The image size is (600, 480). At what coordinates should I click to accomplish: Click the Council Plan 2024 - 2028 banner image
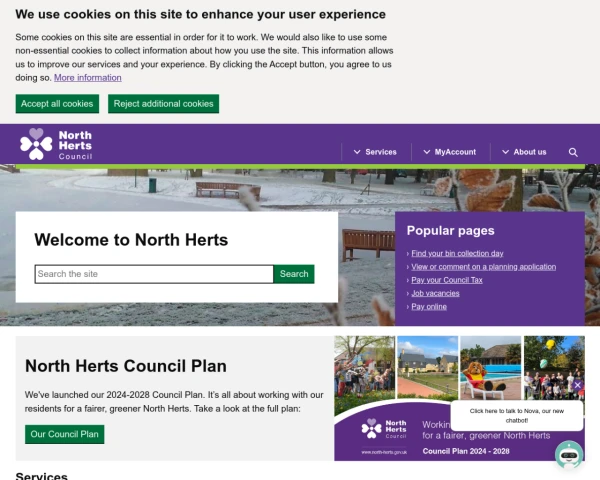(x=459, y=398)
